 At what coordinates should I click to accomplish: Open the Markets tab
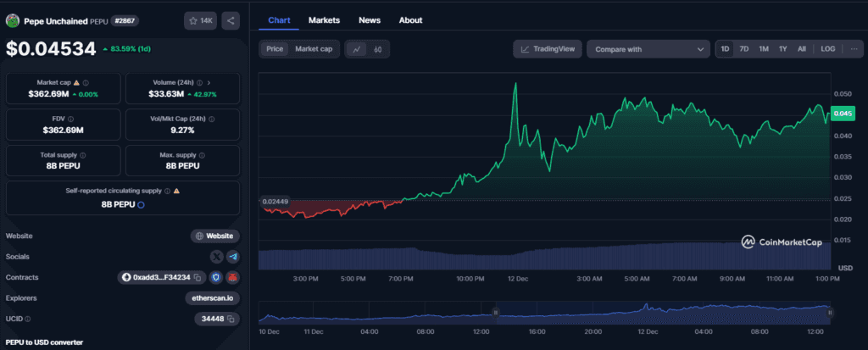(325, 20)
